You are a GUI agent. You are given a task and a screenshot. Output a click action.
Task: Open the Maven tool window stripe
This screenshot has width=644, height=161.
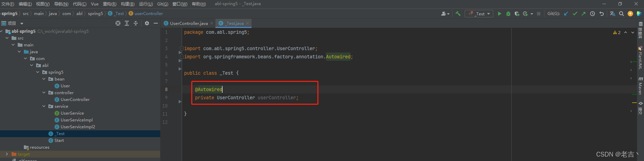pyautogui.click(x=641, y=85)
